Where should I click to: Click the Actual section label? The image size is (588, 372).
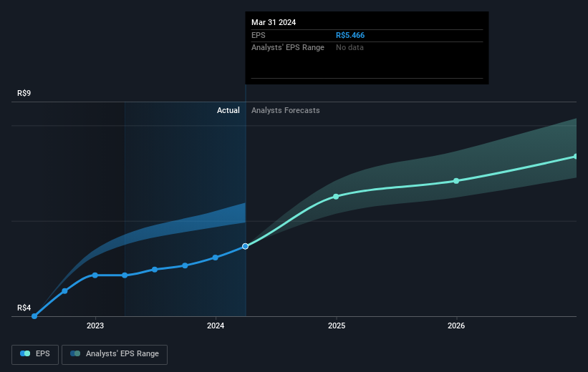point(228,110)
